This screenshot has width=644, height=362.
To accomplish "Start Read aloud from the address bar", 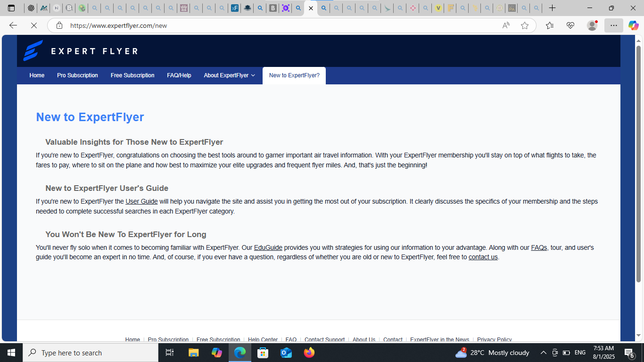I will (x=506, y=25).
